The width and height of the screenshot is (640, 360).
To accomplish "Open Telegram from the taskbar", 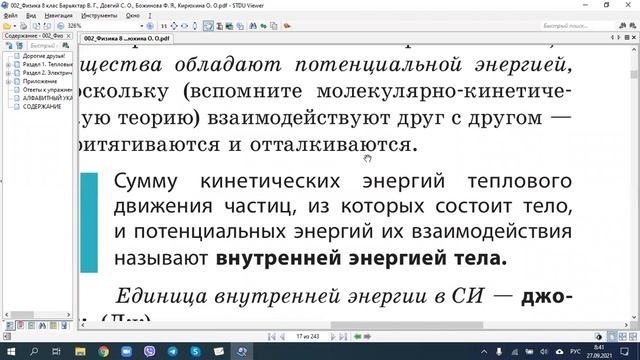I will click(173, 351).
